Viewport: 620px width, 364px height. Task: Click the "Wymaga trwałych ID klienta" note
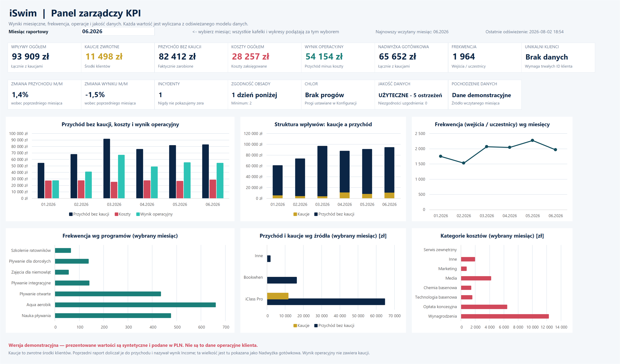[548, 66]
